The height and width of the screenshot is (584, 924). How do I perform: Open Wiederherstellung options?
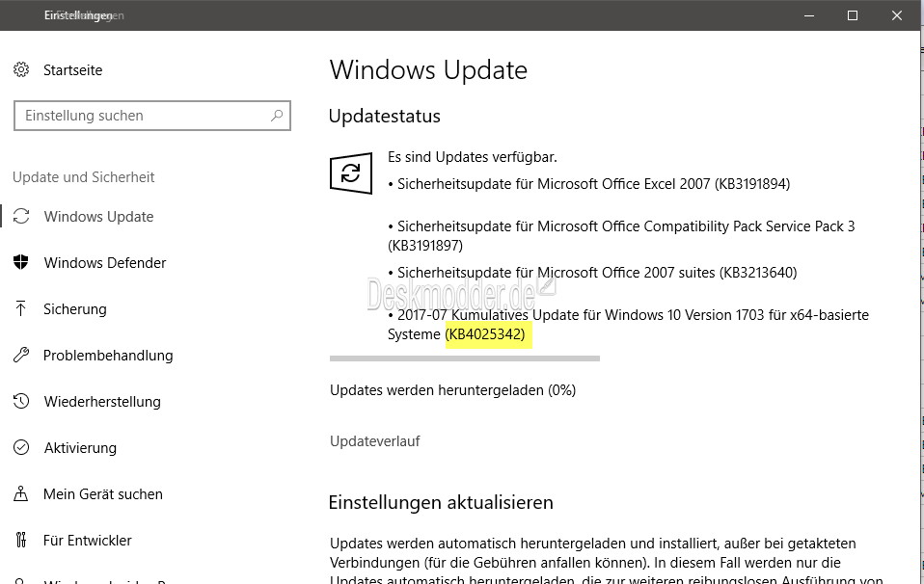coord(102,402)
